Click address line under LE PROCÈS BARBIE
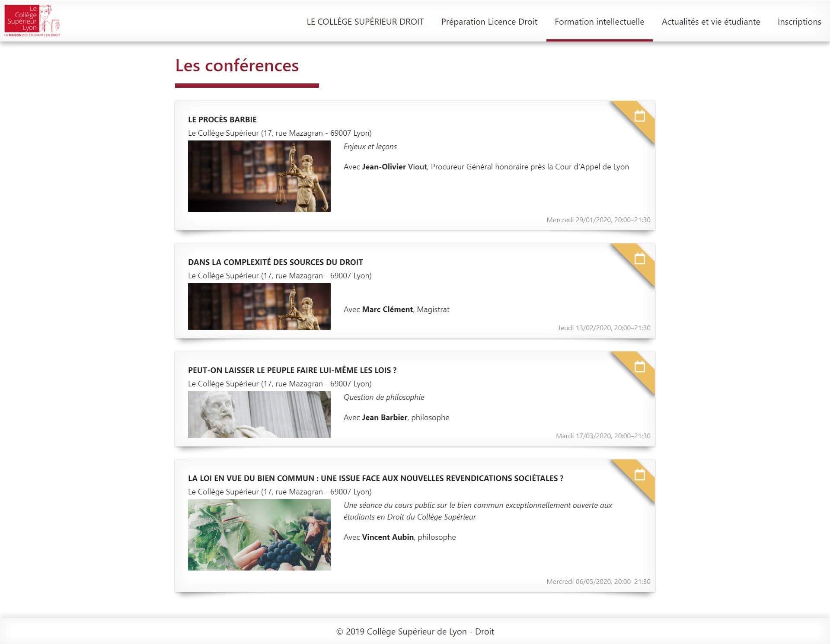Viewport: 830px width, 644px height. pos(280,133)
